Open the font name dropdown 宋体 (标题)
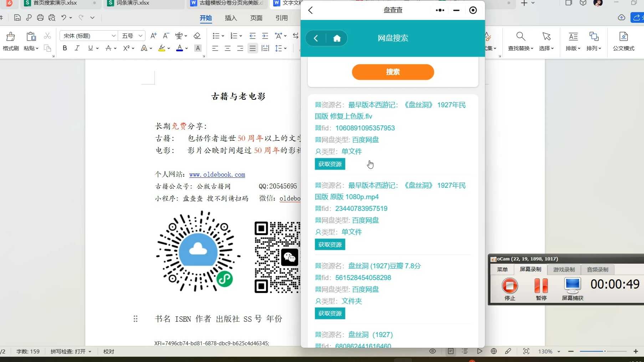Image resolution: width=644 pixels, height=362 pixels. [x=88, y=36]
